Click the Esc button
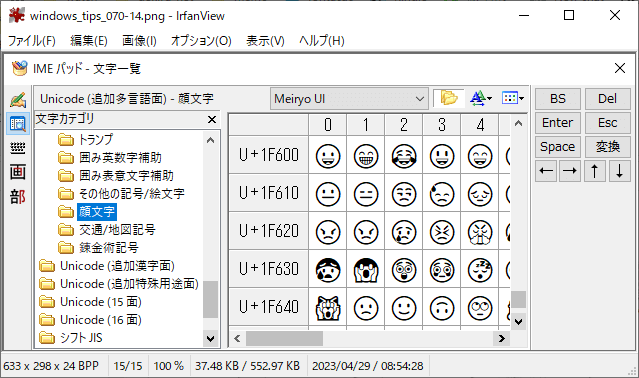Screen dimensions: 639x378 click(x=607, y=123)
